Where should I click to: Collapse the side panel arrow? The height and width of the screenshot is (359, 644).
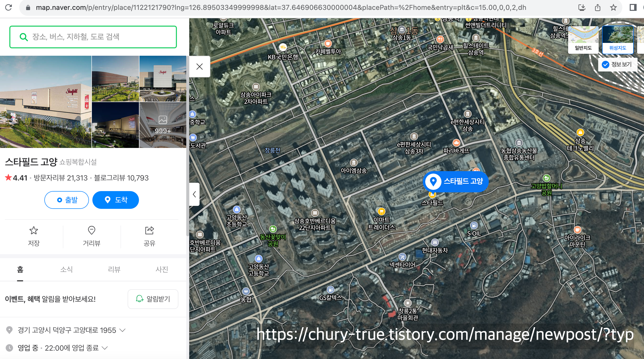tap(194, 194)
